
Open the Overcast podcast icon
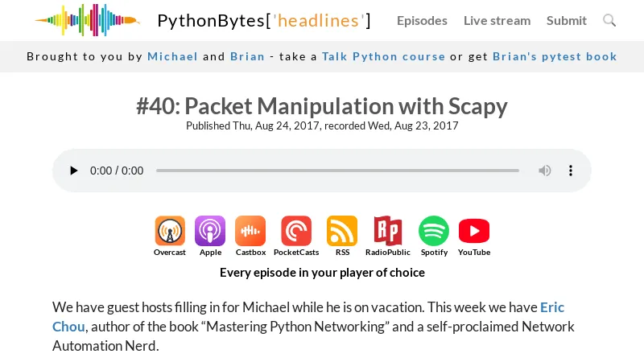[x=170, y=231]
